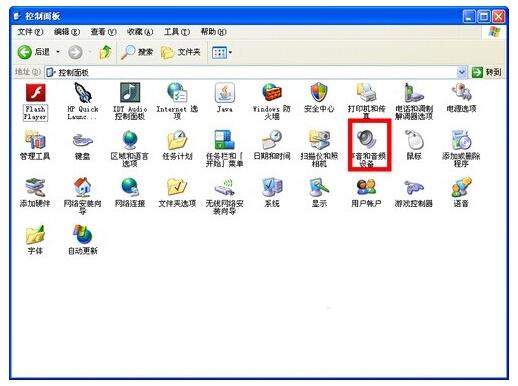Viewport: 518px width, 386px height.
Task: Open the views dropdown button
Action: pos(222,52)
